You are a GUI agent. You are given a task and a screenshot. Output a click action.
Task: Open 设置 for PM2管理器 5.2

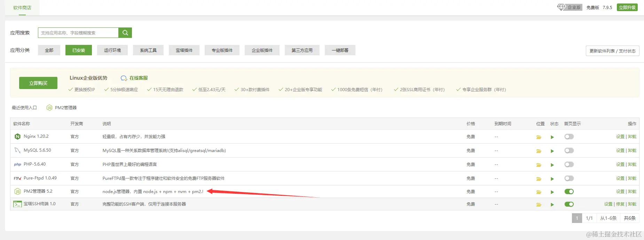pyautogui.click(x=620, y=192)
